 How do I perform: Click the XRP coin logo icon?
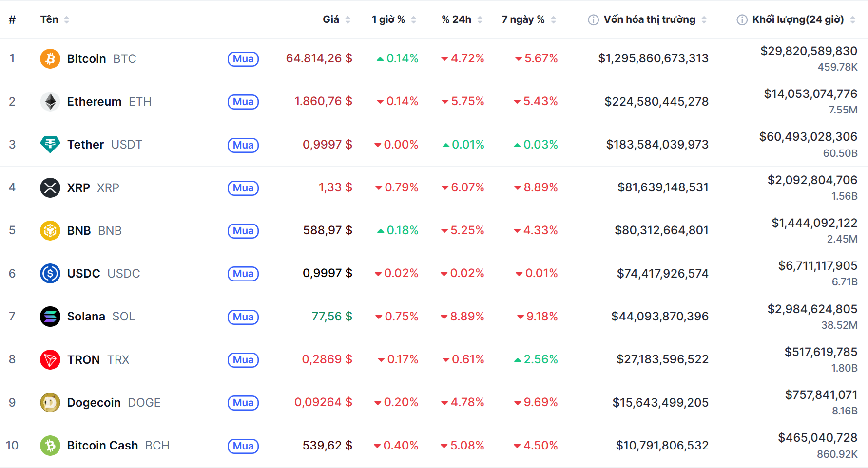tap(50, 188)
